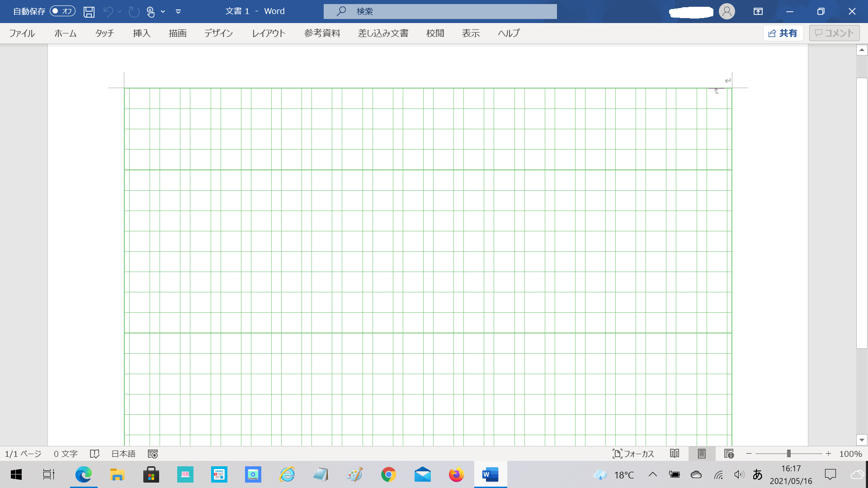Expand the 読み取り (Read Mode) view dropdown
Image resolution: width=868 pixels, height=488 pixels.
coord(674,454)
